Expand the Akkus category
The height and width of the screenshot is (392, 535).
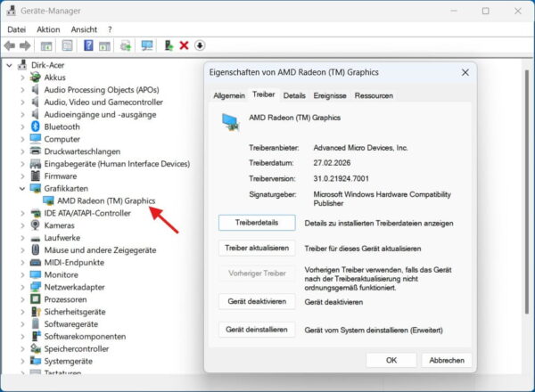coord(22,78)
